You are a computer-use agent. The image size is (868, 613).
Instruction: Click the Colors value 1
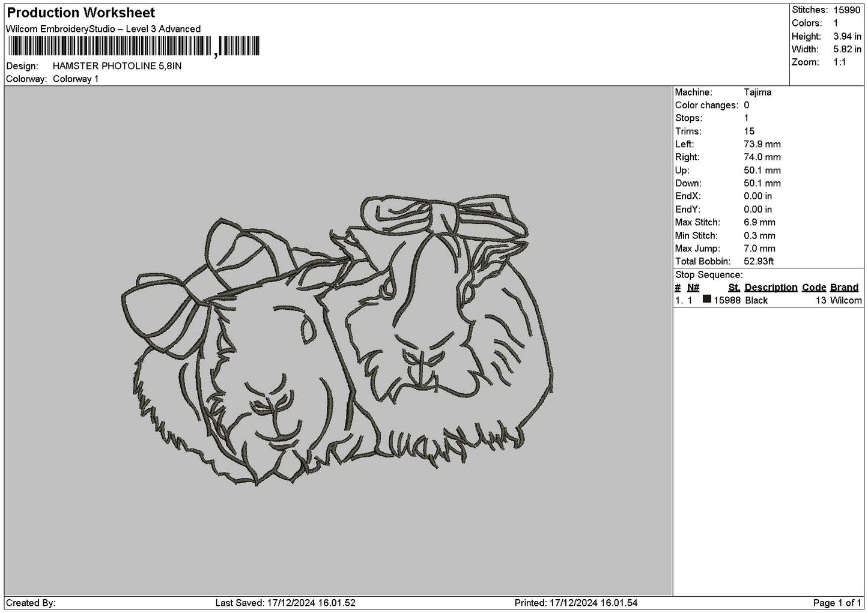(836, 23)
